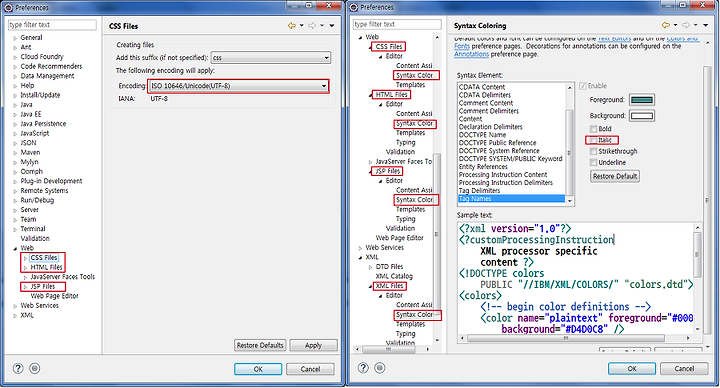
Task: Select DOCTYPE Name in Syntax Element list
Action: coord(482,135)
